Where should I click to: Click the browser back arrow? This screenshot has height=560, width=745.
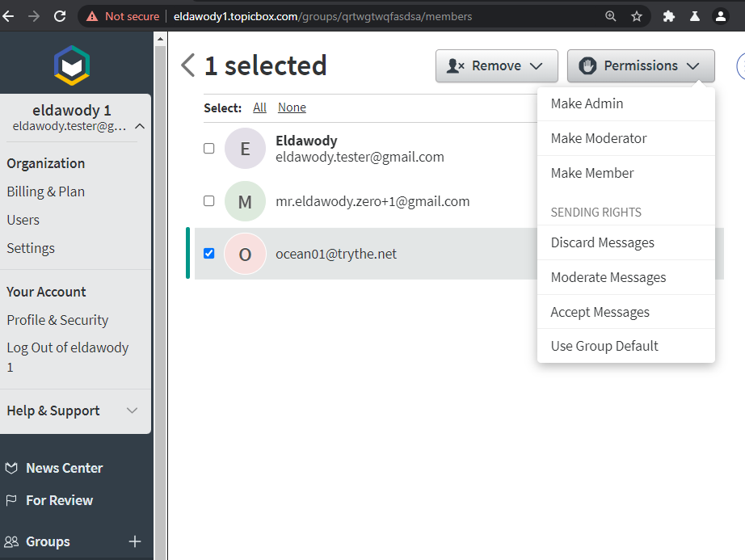pyautogui.click(x=8, y=16)
